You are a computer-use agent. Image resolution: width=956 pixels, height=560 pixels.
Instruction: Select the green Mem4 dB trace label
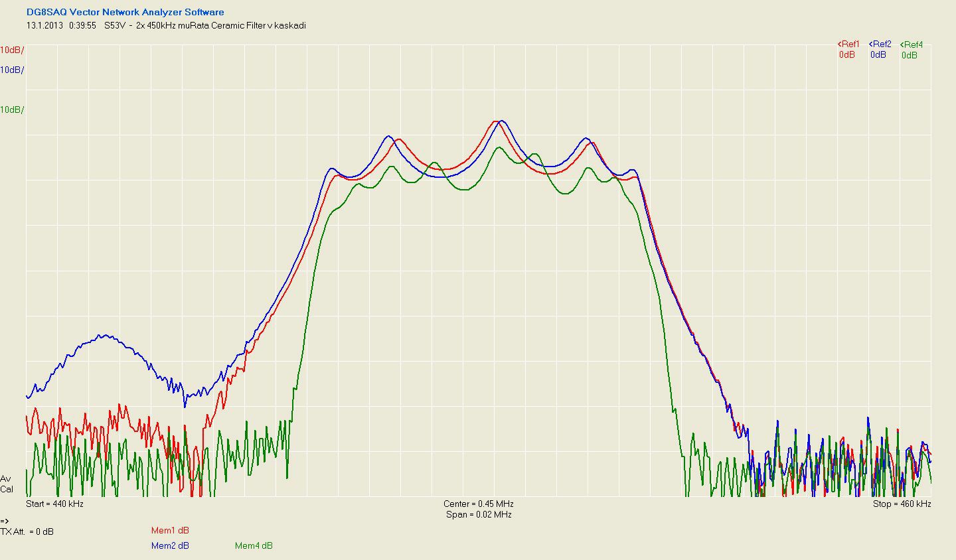tap(254, 545)
